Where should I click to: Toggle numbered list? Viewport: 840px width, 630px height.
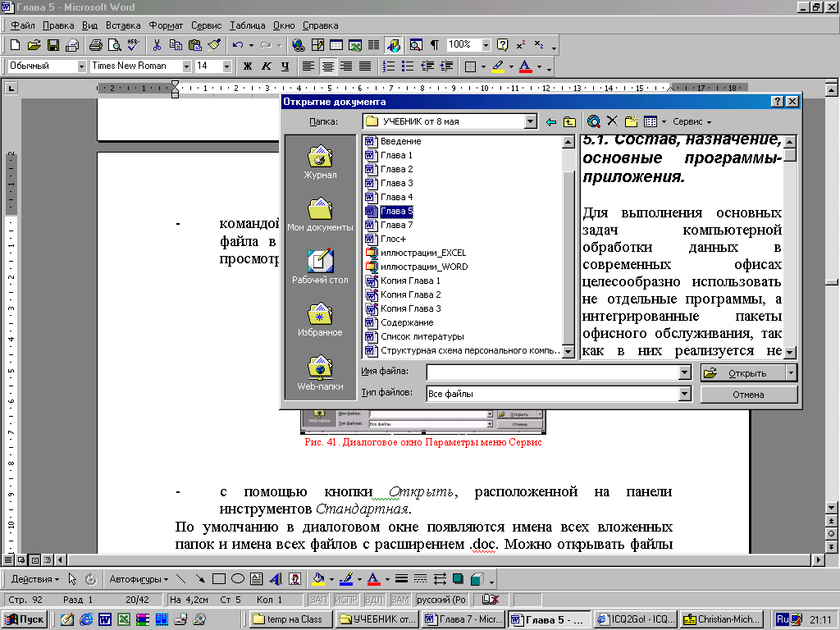pos(389,66)
